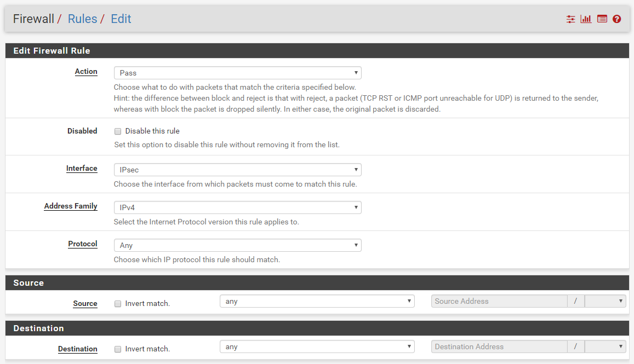Open the firewall log list icon
Screen dimensions: 634x364
point(602,19)
